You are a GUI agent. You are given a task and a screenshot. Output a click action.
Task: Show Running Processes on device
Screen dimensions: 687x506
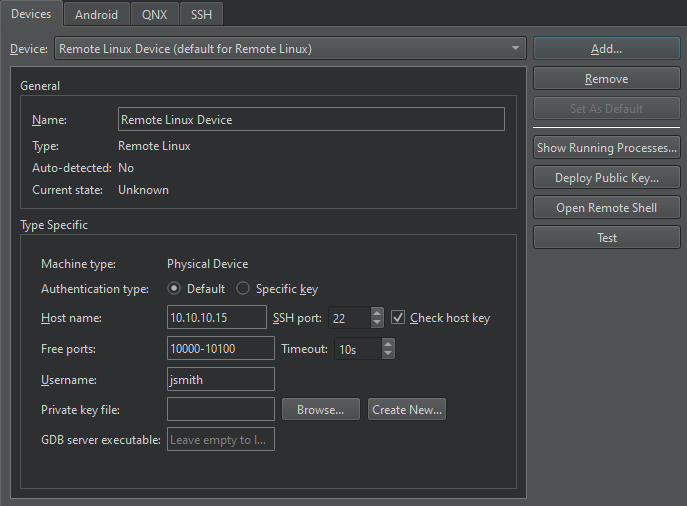(x=606, y=148)
